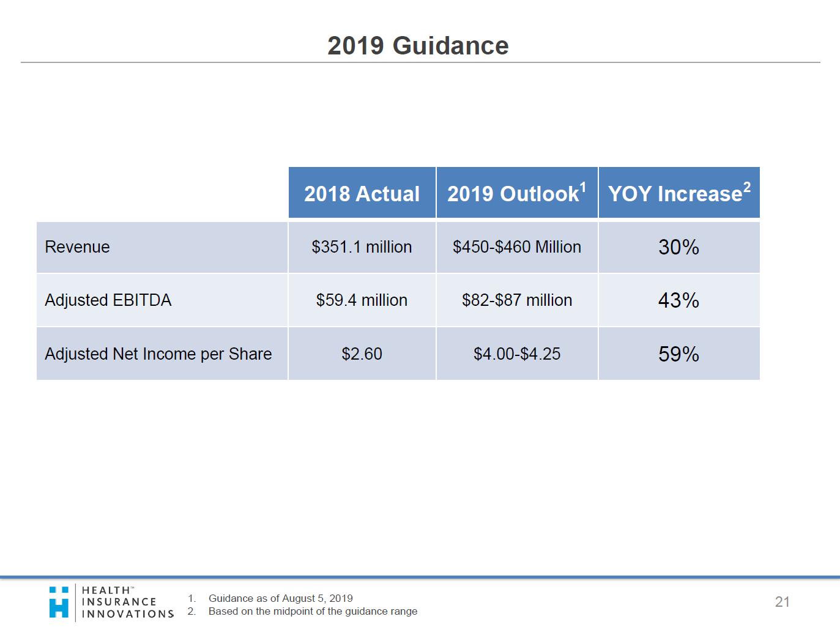Select the $351.1 million revenue cell
Image resolution: width=840 pixels, height=630 pixels.
point(362,247)
